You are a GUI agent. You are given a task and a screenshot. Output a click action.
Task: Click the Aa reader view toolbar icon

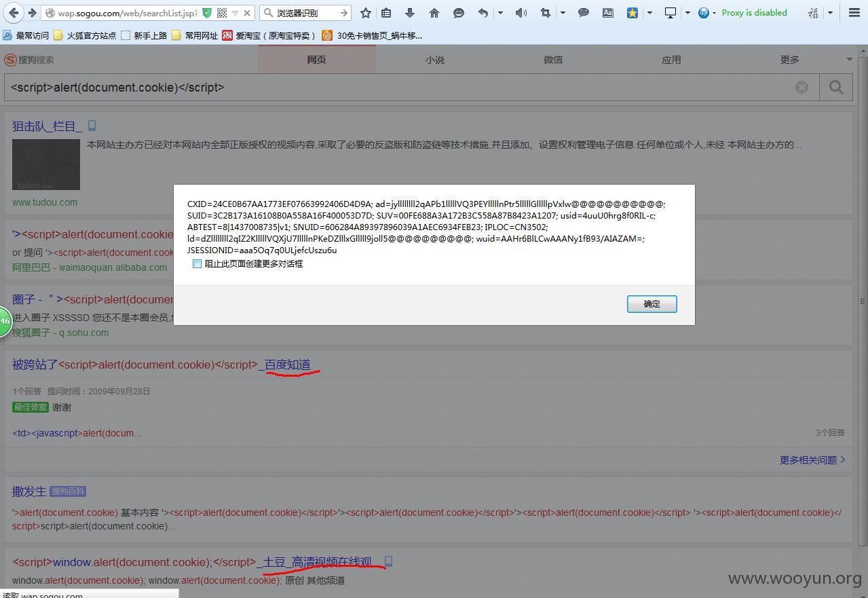[608, 12]
